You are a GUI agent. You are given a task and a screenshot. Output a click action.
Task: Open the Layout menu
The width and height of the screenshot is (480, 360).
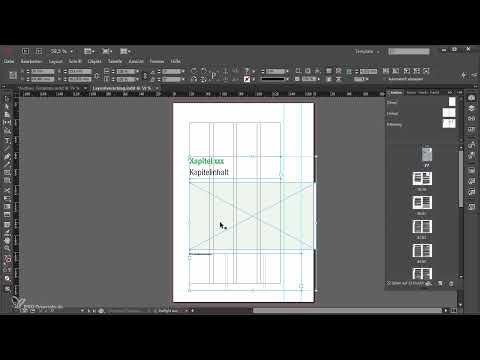[x=55, y=61]
